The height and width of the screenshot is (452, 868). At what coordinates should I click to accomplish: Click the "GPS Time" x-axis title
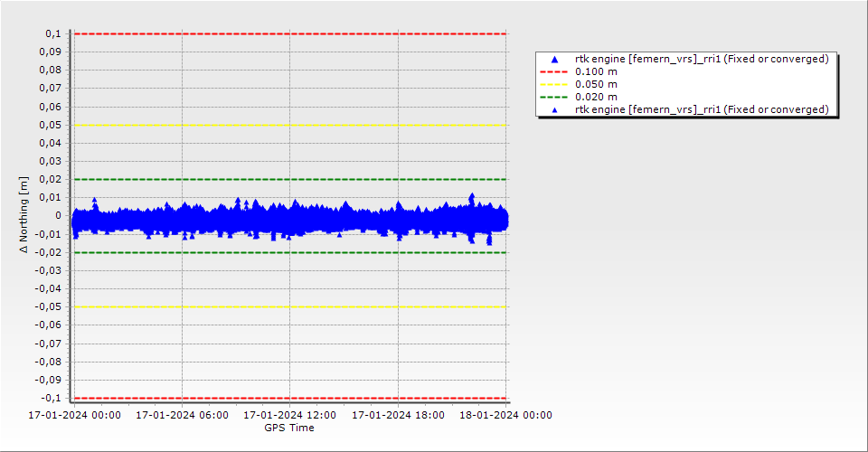pyautogui.click(x=289, y=428)
